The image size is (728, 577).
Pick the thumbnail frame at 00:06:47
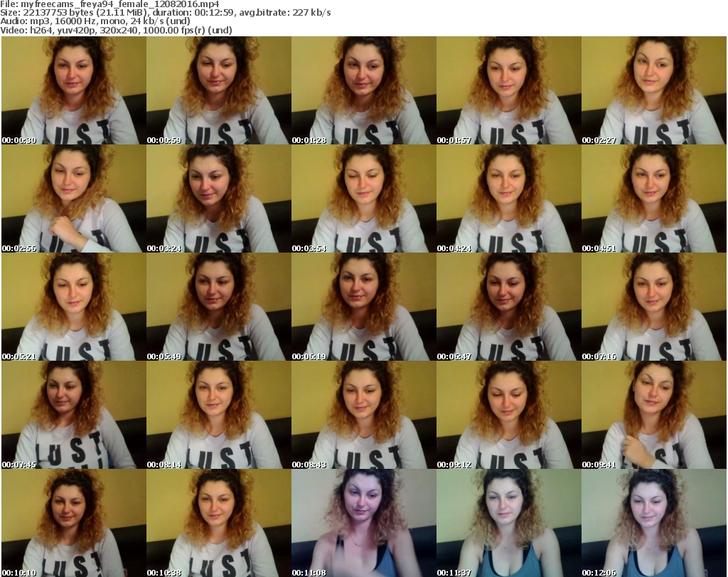click(x=508, y=307)
